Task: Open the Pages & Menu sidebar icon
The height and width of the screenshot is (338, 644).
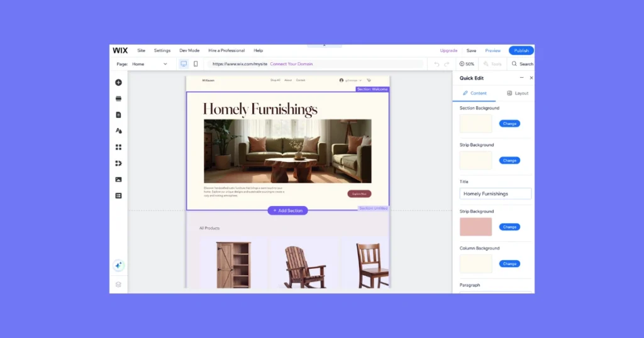Action: (x=118, y=115)
